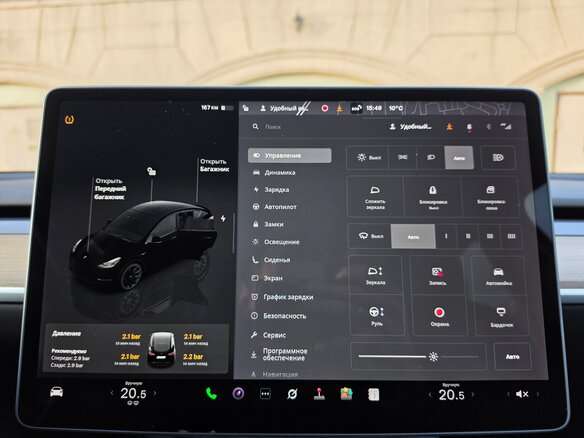Select wiper speed level III

(490, 236)
